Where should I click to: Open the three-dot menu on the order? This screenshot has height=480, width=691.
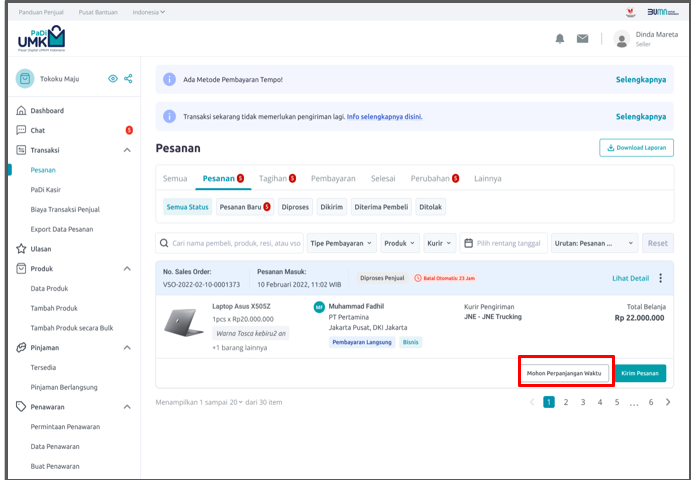(x=660, y=278)
